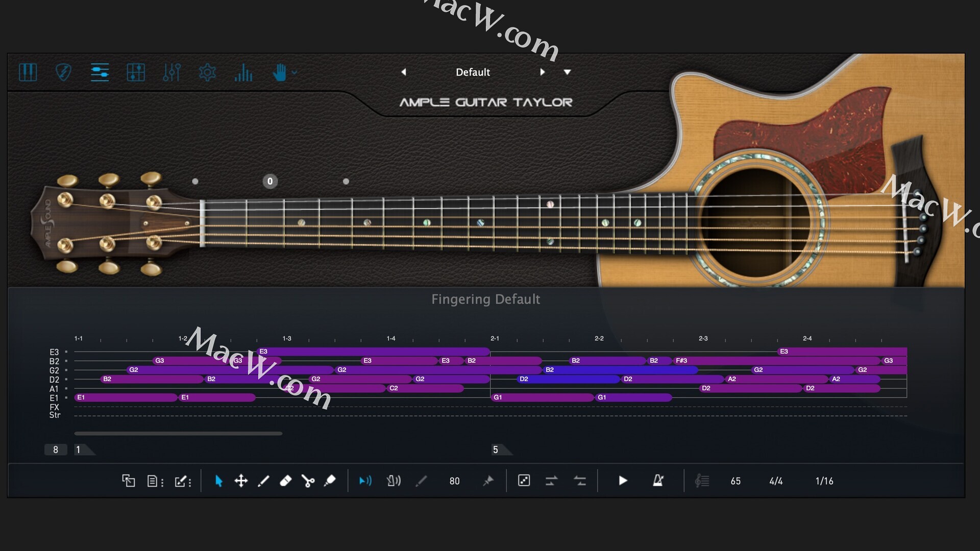This screenshot has height=551, width=980.
Task: Select the Tab Player sliders icon
Action: (100, 72)
